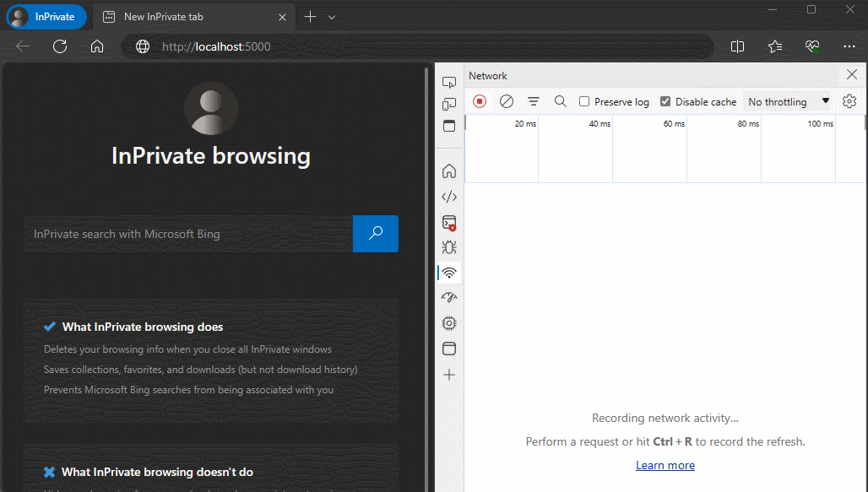Uncheck the Disable cache checkbox
868x492 pixels.
(x=665, y=101)
